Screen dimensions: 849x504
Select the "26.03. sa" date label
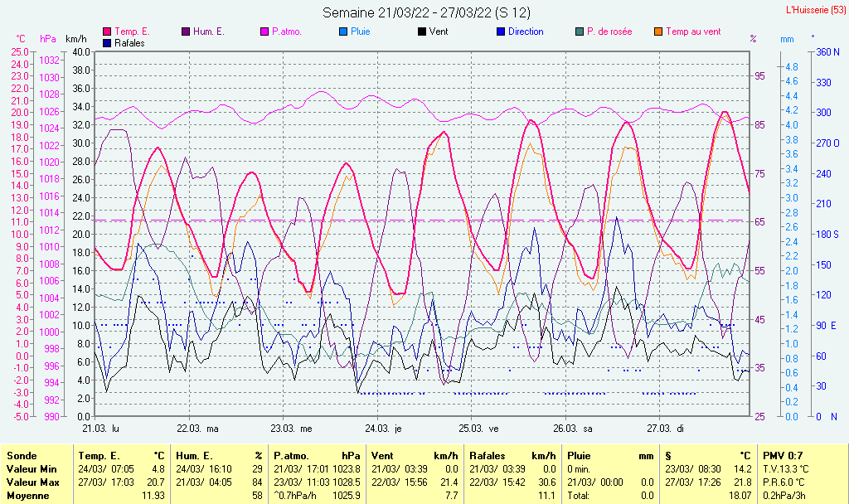point(573,429)
